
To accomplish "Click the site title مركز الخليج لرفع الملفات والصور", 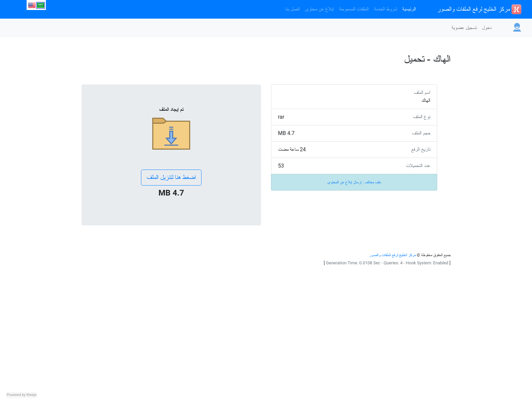I will (474, 9).
